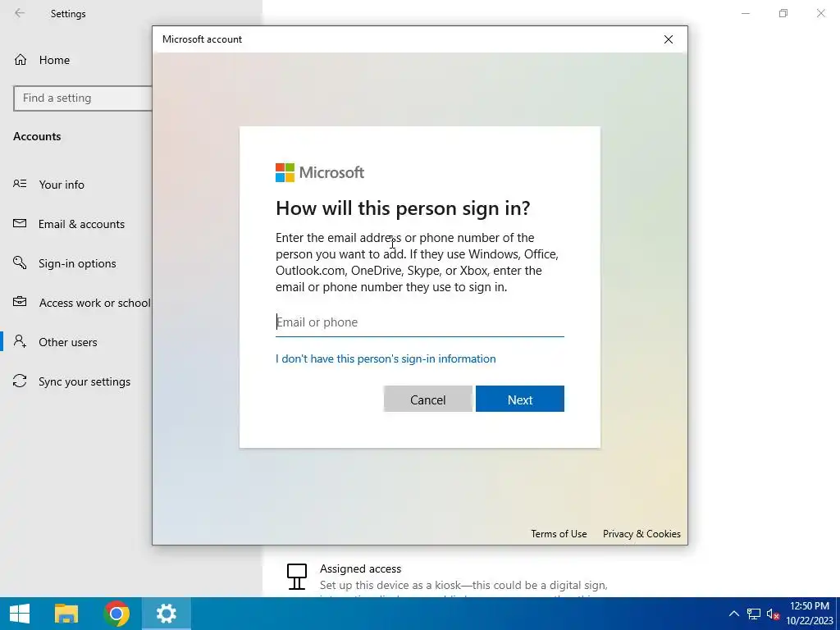Open Access work or school page

click(x=95, y=303)
